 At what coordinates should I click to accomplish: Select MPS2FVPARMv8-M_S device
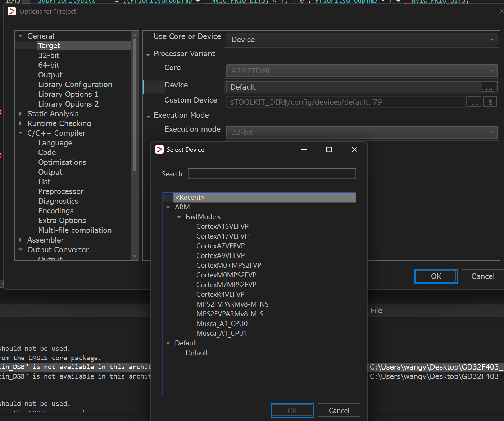(230, 314)
